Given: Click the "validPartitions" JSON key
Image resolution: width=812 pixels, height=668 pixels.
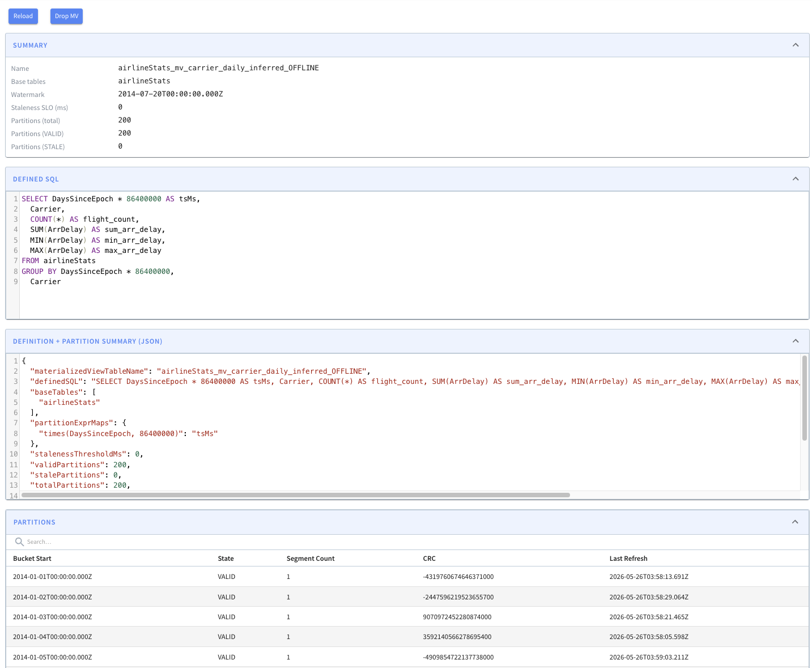Looking at the screenshot, I should click(x=67, y=465).
